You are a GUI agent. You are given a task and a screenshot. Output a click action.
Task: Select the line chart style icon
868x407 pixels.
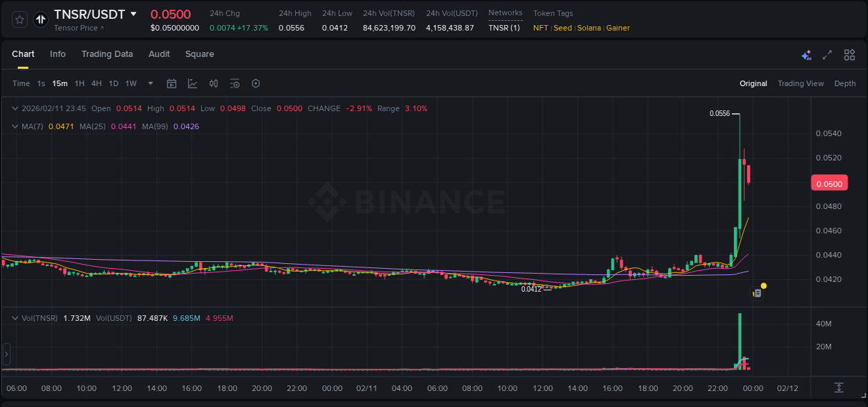192,83
